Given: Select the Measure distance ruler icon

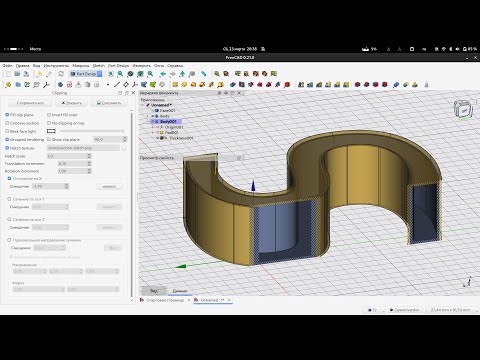Looking at the screenshot, I should click(x=204, y=74).
